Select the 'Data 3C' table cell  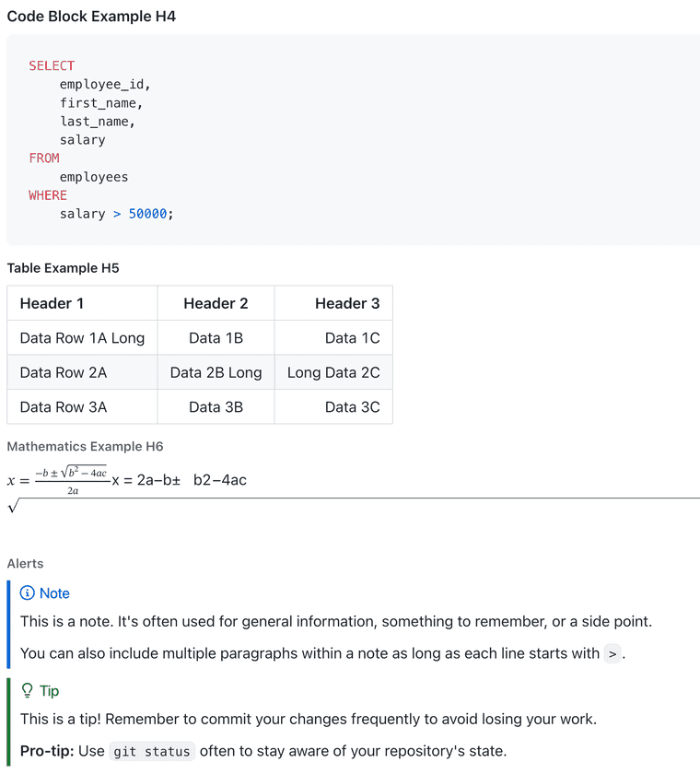coord(352,406)
